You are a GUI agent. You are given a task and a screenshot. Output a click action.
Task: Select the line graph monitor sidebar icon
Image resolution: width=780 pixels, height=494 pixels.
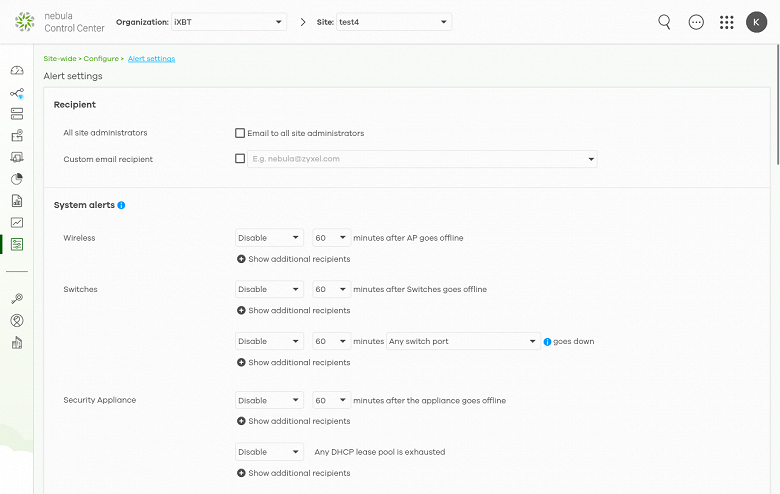click(x=17, y=222)
